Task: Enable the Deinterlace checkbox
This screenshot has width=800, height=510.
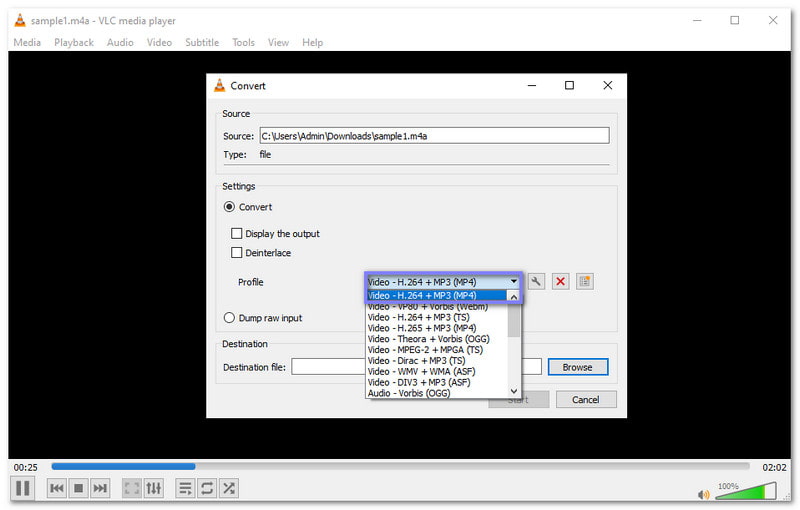Action: pos(236,252)
